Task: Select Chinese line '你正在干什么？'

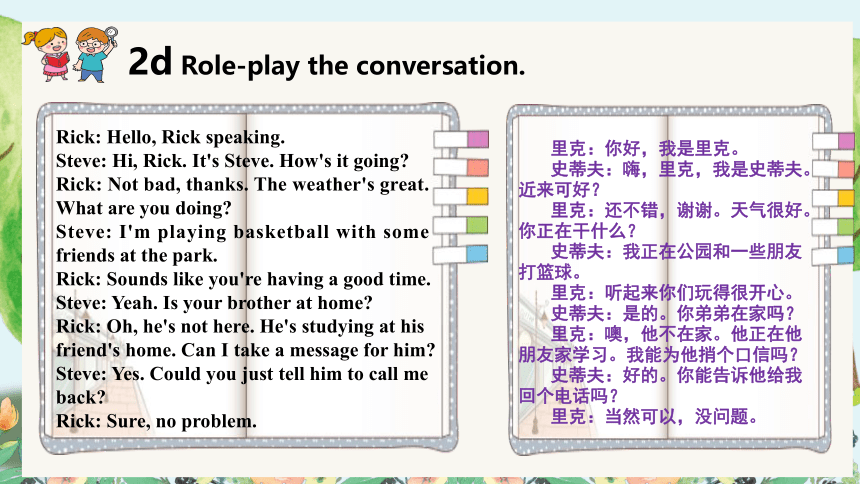Action: [x=578, y=230]
